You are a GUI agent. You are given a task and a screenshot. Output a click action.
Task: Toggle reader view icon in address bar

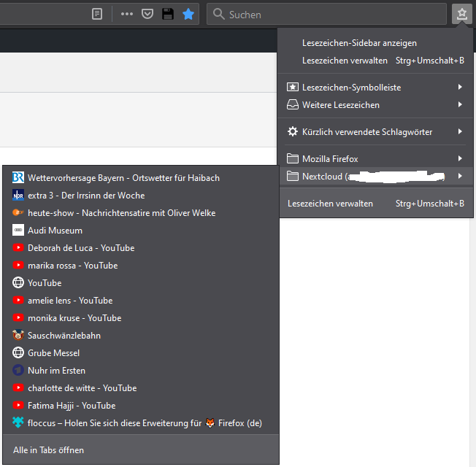click(97, 15)
